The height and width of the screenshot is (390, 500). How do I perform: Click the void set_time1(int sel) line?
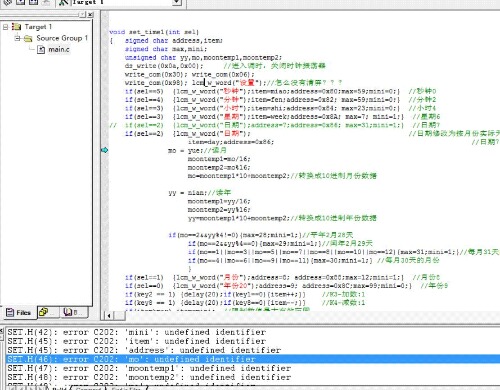click(154, 32)
